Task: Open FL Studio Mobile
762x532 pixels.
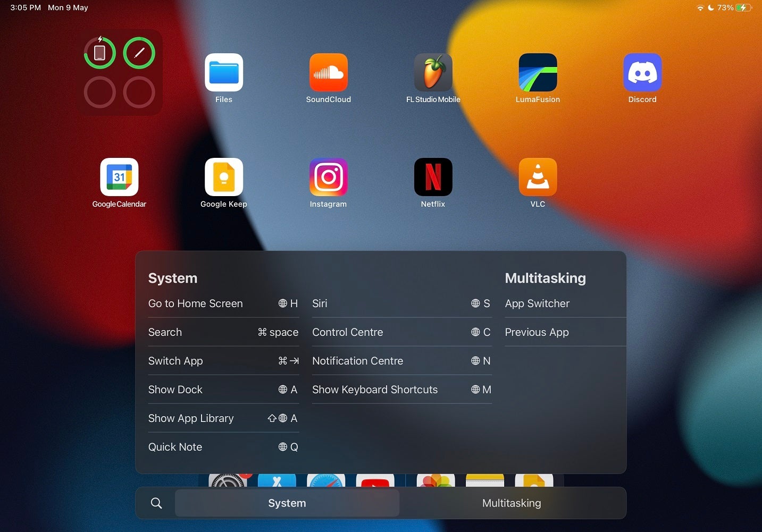Action: (x=433, y=72)
